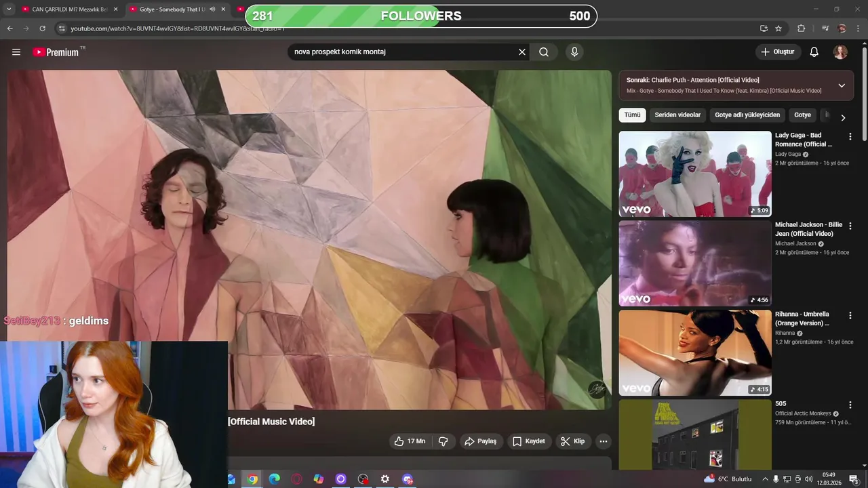Open the 505 Arctic Monkeys thumbnail

point(695,434)
